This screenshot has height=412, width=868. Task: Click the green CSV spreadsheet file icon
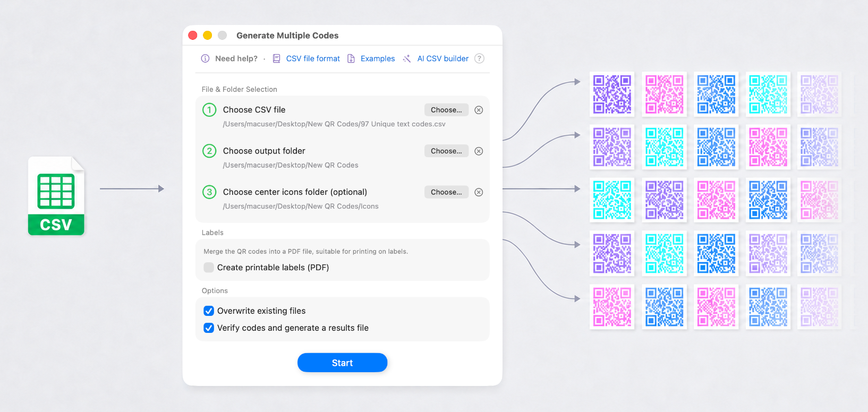56,196
